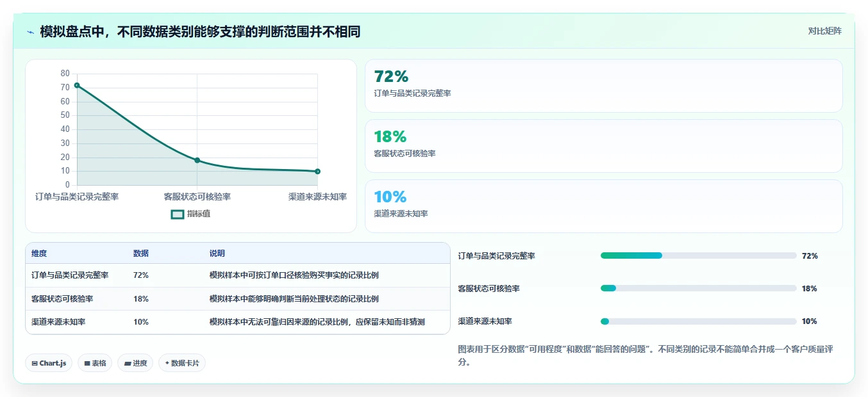The width and height of the screenshot is (868, 397).
Task: Click the 订单与品类记录完整率 progress label
Action: 497,256
